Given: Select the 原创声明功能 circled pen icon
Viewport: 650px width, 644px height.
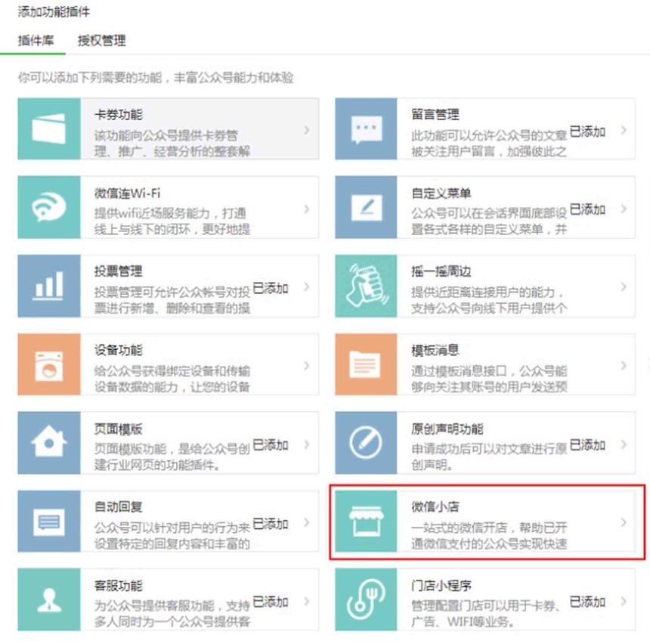Looking at the screenshot, I should click(x=366, y=442).
